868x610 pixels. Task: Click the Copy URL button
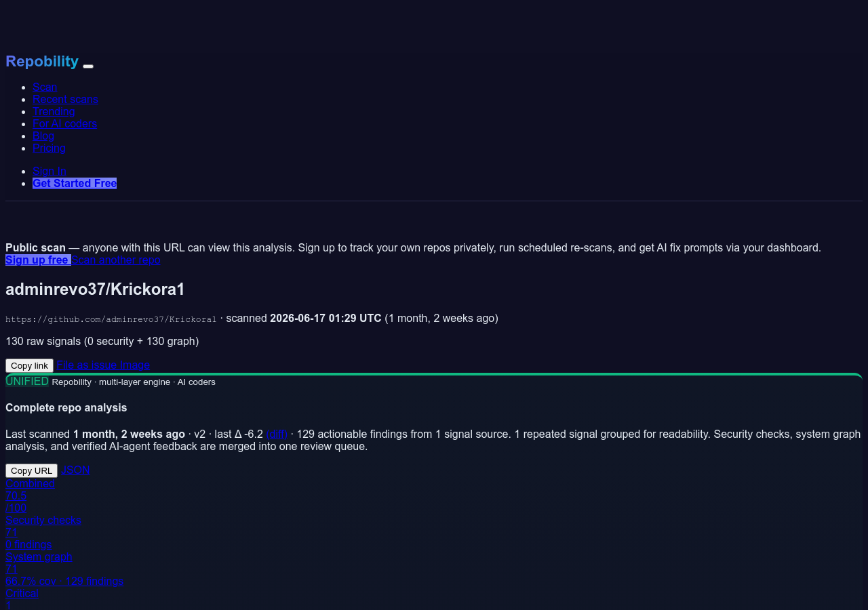tap(31, 470)
